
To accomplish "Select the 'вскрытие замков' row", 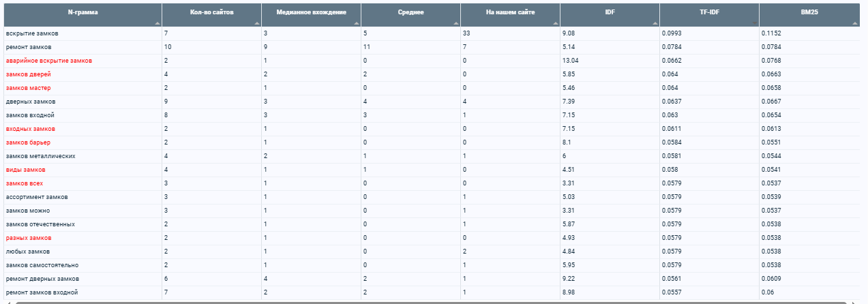I will [434, 33].
